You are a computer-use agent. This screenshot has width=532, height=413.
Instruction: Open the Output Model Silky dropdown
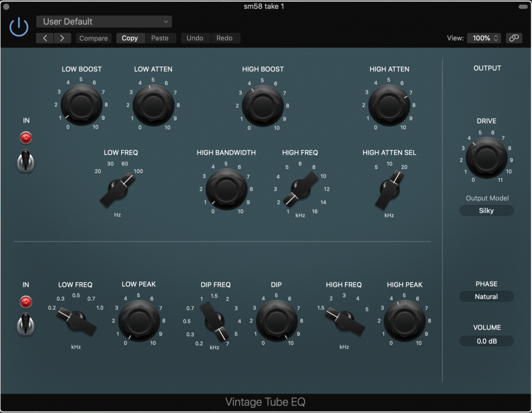coord(486,210)
